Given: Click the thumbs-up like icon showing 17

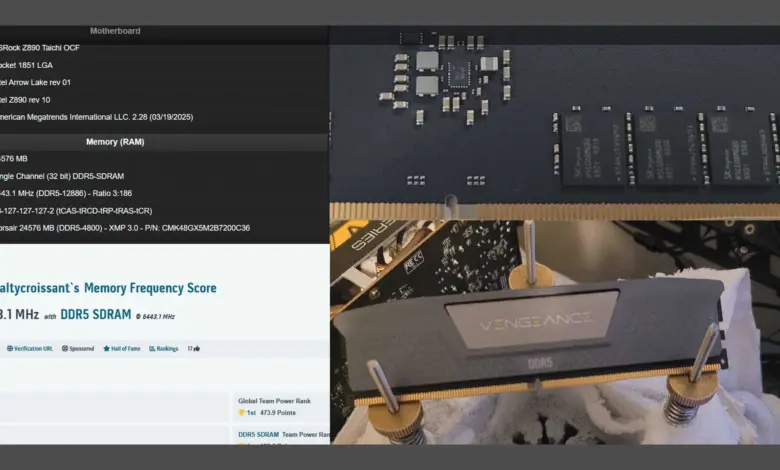Looking at the screenshot, I should click(194, 349).
